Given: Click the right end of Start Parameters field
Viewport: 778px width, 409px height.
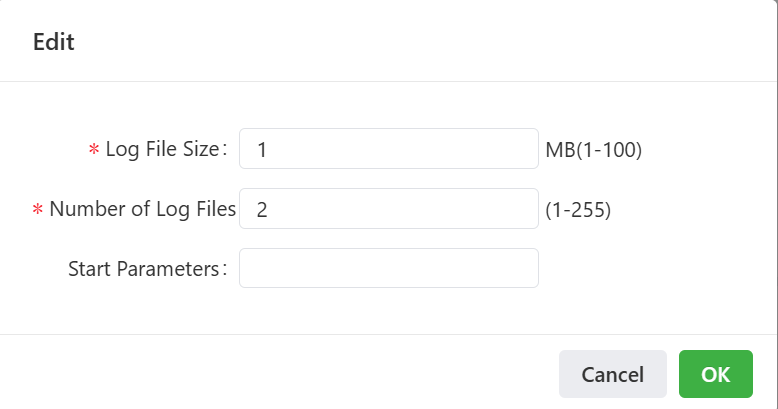Looking at the screenshot, I should [x=525, y=268].
